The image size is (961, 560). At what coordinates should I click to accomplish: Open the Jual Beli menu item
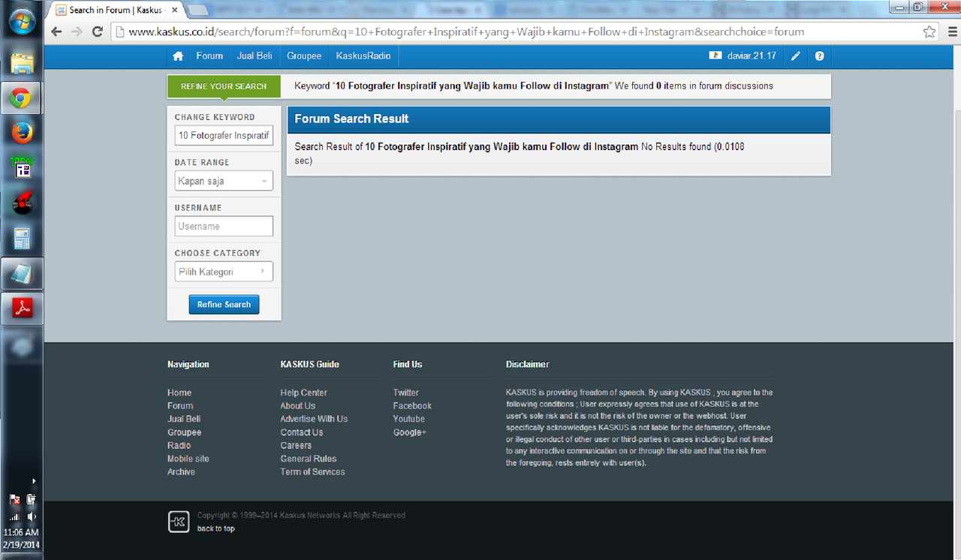pos(255,56)
